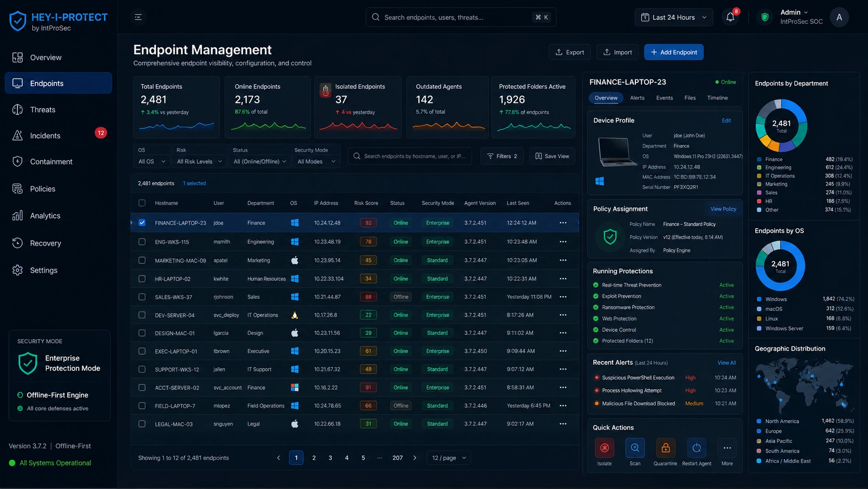This screenshot has width=868, height=489.
Task: Expand the Last 24 Hours dropdown
Action: point(674,17)
